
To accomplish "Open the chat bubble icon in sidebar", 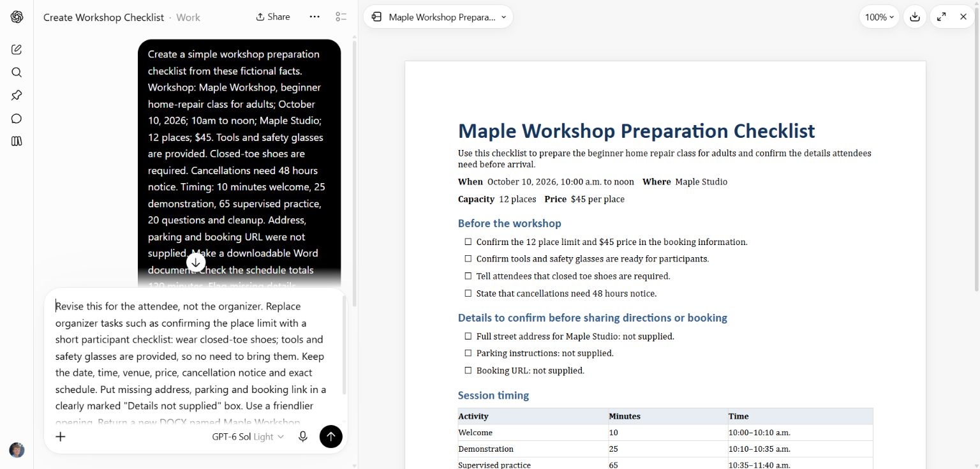I will (17, 118).
